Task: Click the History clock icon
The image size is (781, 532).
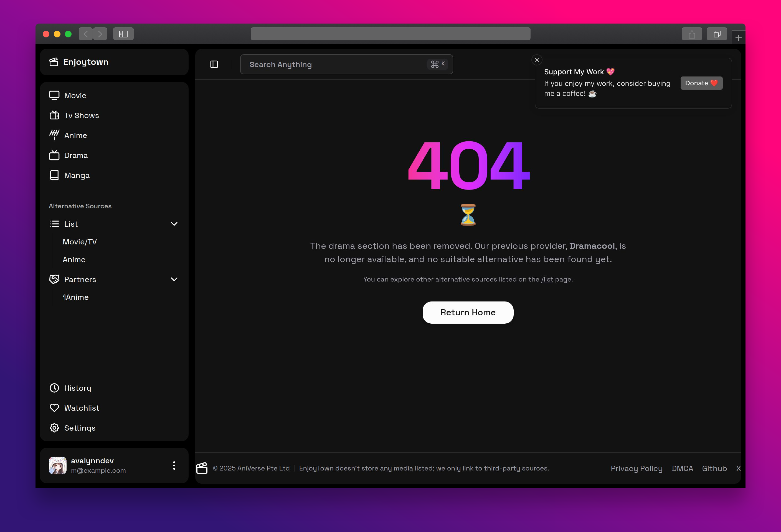Action: pos(54,388)
